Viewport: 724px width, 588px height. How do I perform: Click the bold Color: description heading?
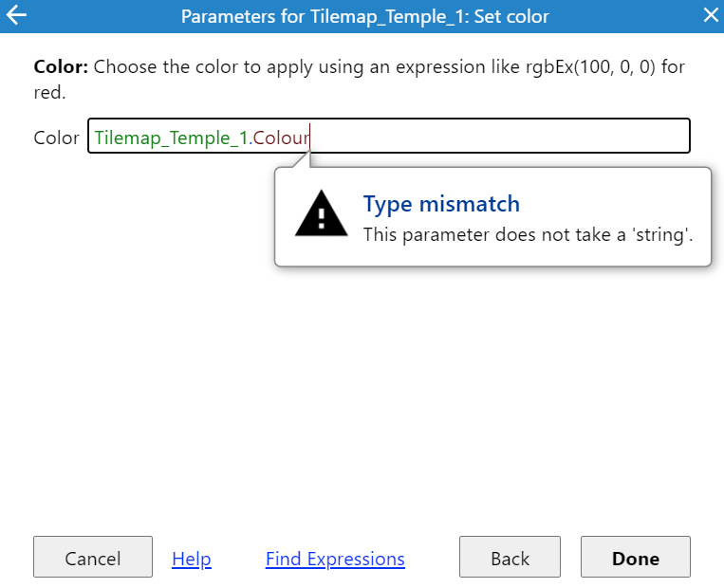pyautogui.click(x=61, y=67)
